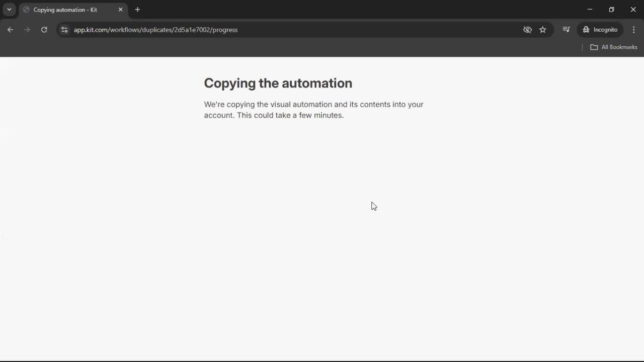The width and height of the screenshot is (644, 362).
Task: Click the hidden-eye tracking protection icon
Action: [527, 30]
